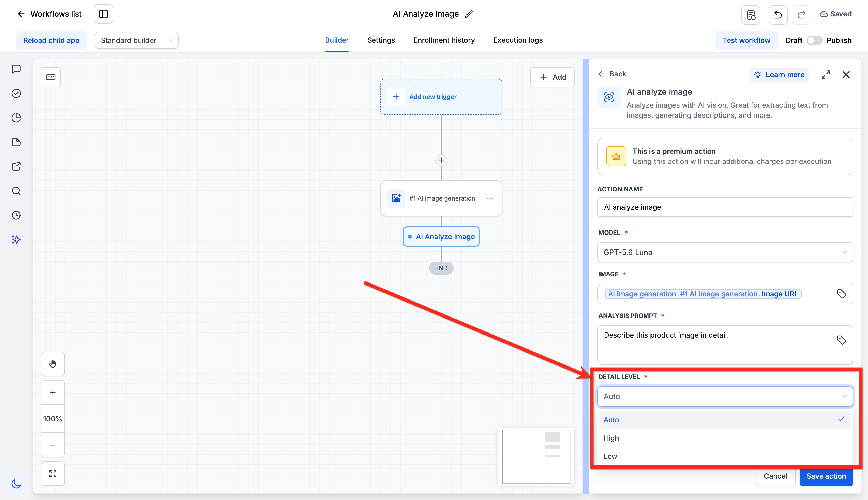Screen dimensions: 868x500
Task: Open the Execution logs tab
Action: point(518,40)
